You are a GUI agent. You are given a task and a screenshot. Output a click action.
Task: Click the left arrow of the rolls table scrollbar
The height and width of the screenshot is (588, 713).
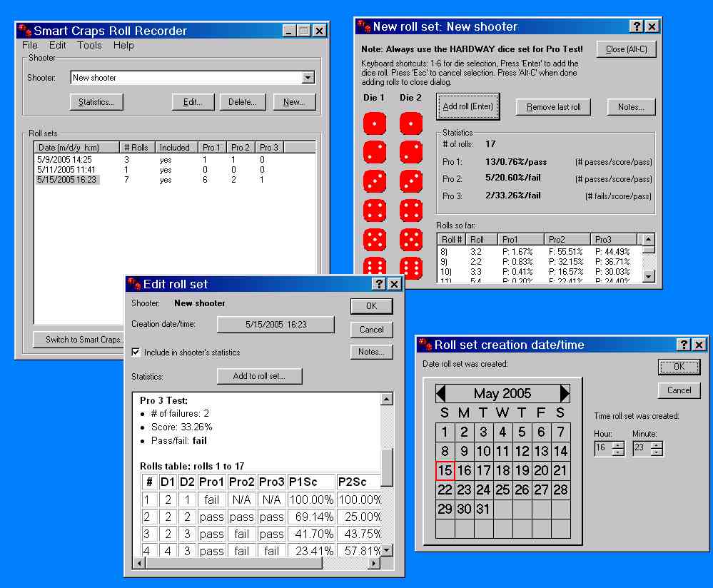(x=139, y=563)
